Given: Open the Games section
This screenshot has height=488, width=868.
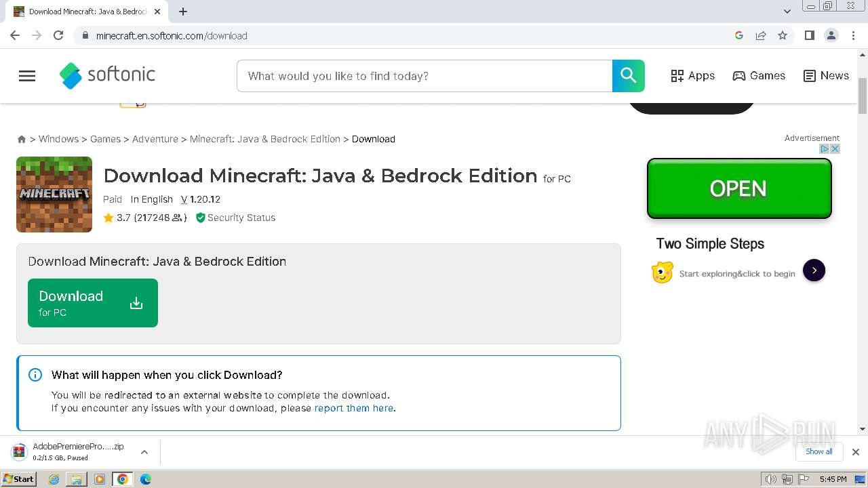Looking at the screenshot, I should (x=759, y=76).
